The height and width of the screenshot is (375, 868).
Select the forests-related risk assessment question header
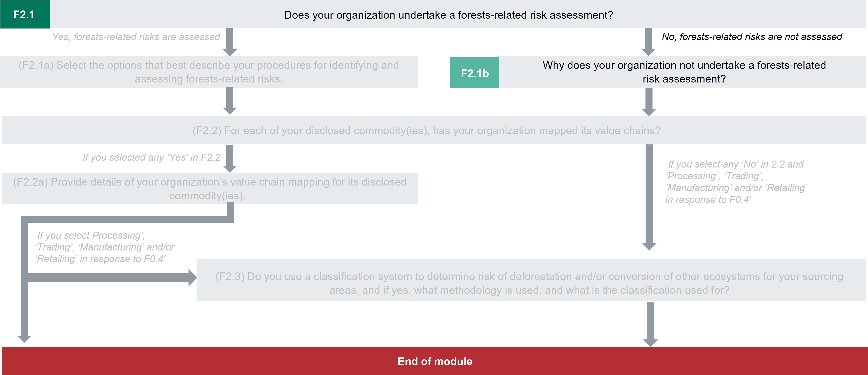click(x=448, y=15)
